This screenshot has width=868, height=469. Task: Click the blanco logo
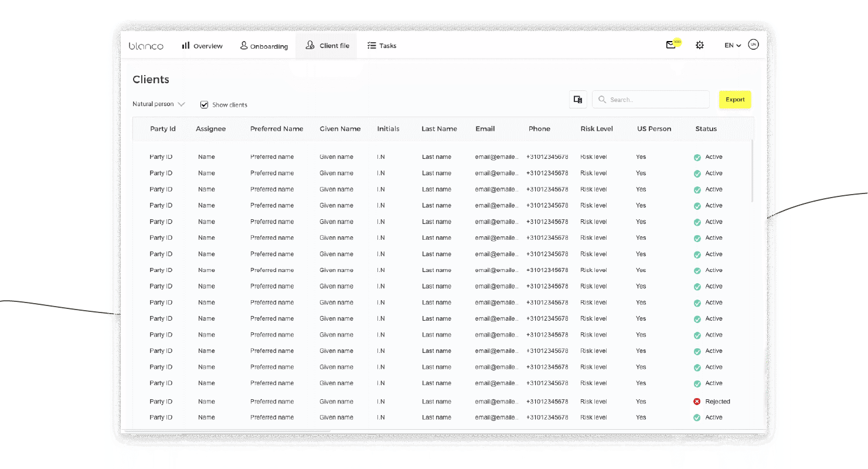pyautogui.click(x=146, y=46)
